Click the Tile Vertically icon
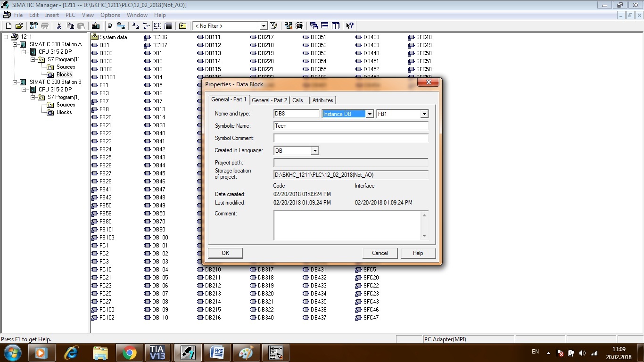The height and width of the screenshot is (362, 644). (x=336, y=26)
